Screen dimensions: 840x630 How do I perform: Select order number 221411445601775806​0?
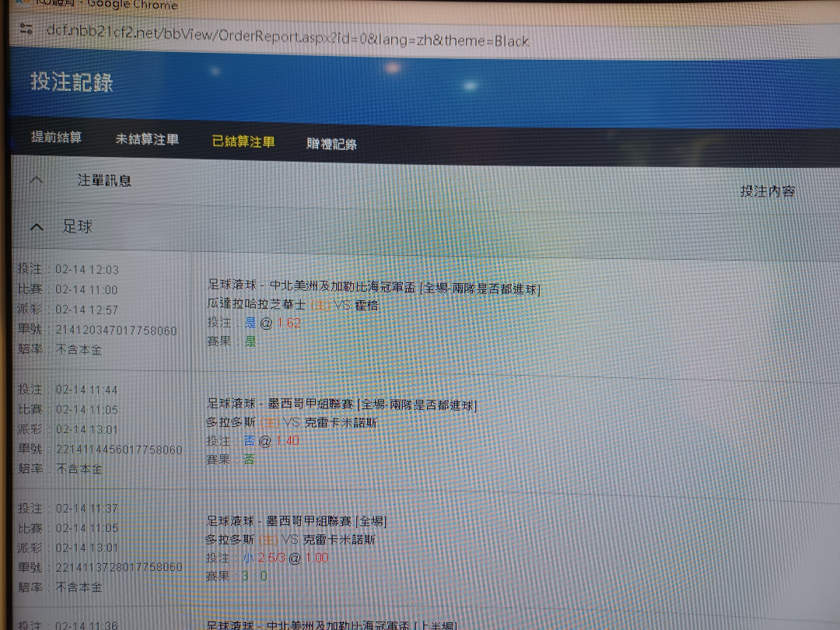click(x=119, y=450)
